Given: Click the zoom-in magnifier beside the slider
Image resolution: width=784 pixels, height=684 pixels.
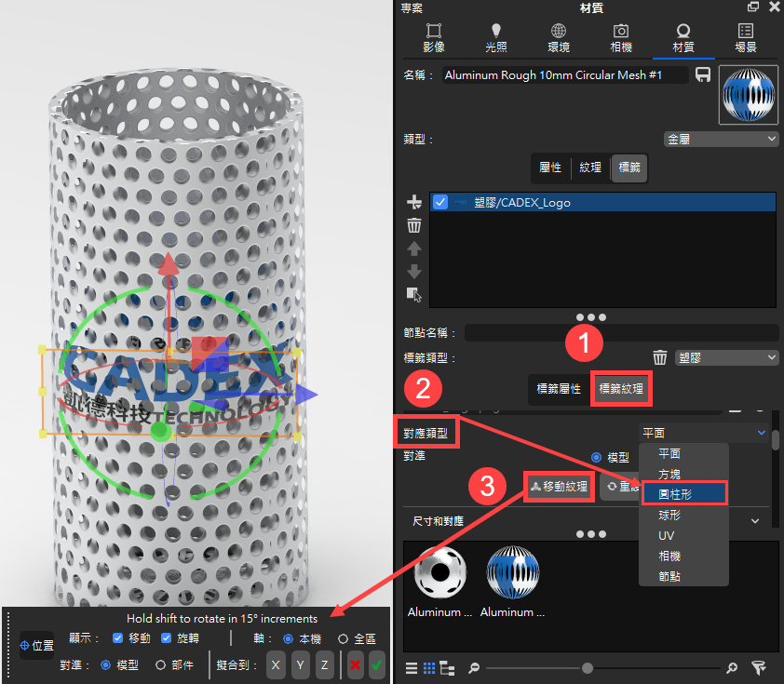Looking at the screenshot, I should pyautogui.click(x=732, y=668).
